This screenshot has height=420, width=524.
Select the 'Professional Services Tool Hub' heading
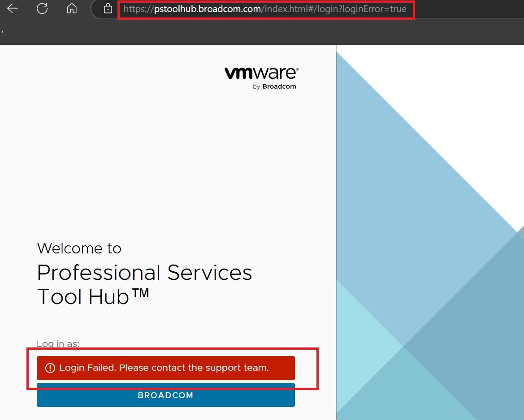click(144, 284)
